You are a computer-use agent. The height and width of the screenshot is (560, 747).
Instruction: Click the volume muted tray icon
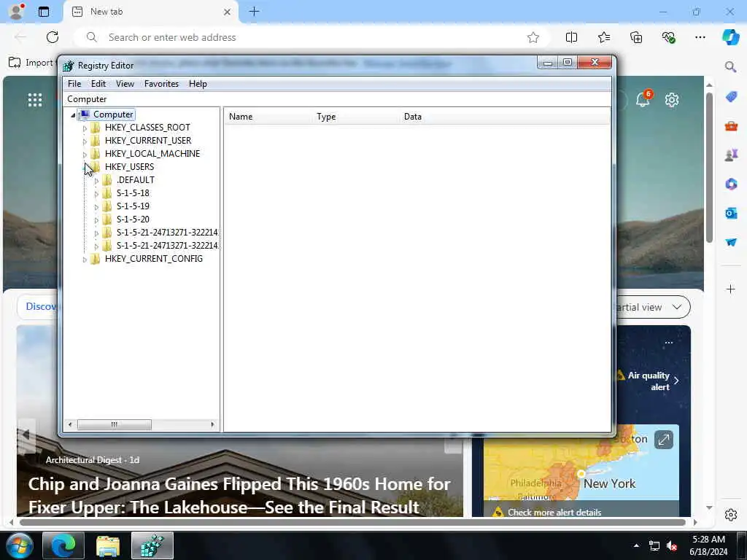672,545
